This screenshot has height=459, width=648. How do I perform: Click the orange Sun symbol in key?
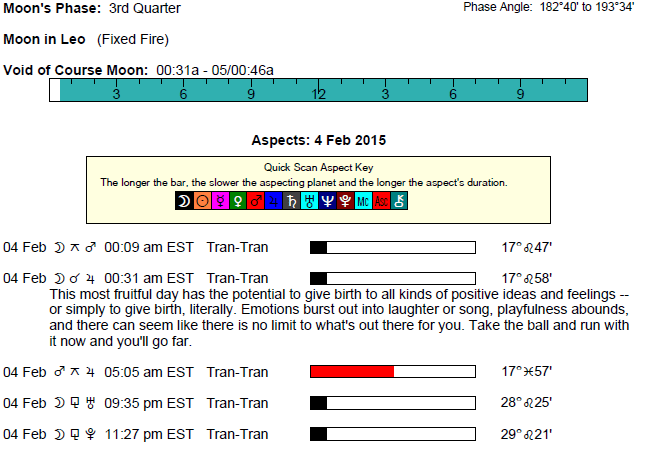pyautogui.click(x=202, y=201)
